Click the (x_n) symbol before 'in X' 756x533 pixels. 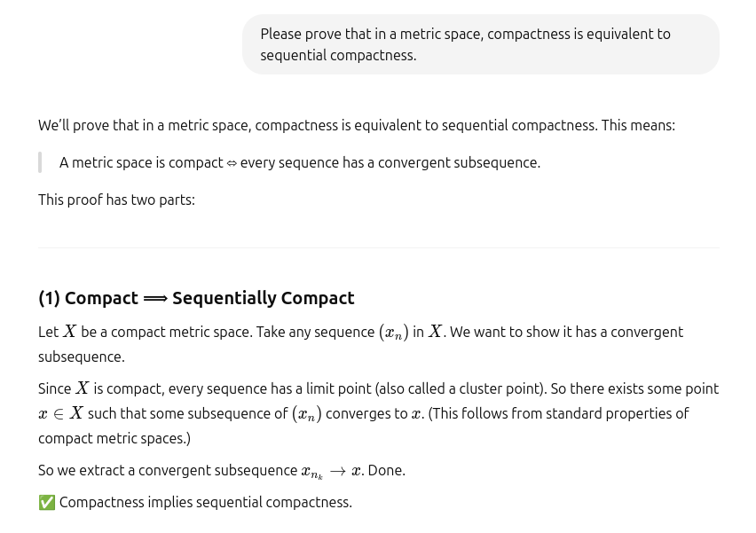(394, 333)
